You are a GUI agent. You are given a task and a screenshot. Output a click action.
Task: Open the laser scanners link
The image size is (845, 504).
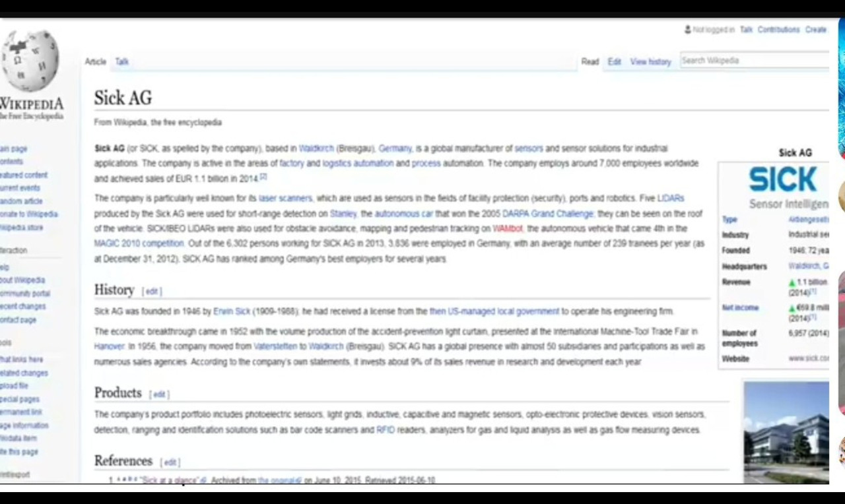pos(285,198)
